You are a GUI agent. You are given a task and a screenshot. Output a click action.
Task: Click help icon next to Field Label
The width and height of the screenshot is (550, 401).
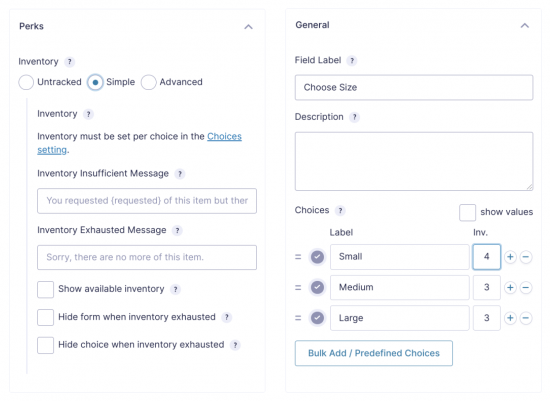tap(352, 61)
